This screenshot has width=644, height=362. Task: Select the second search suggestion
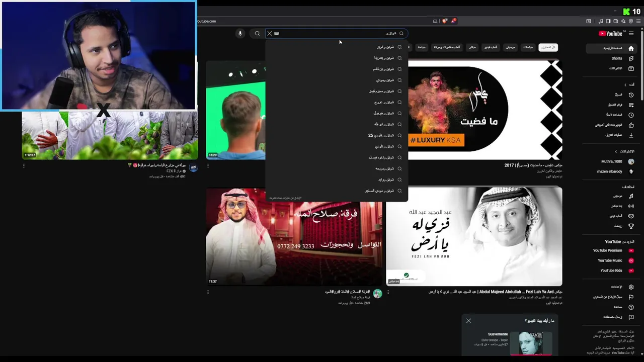coord(336,58)
